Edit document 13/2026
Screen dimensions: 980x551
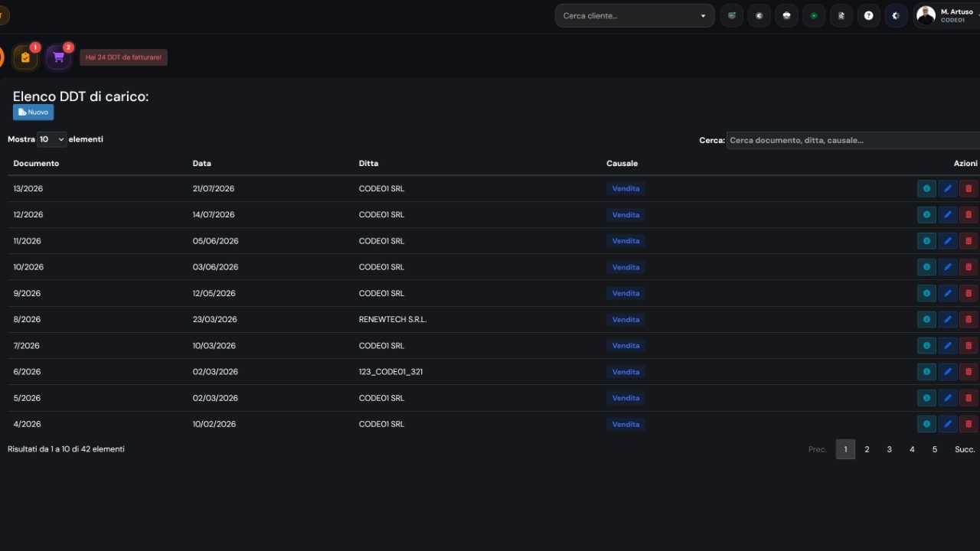click(948, 188)
